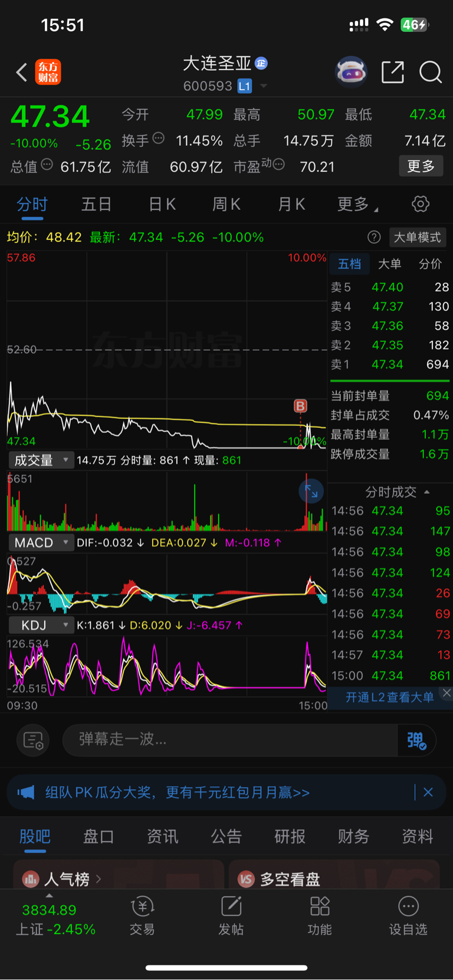Viewport: 453px width, 980px height.
Task: Switch to 月K chart tab
Action: point(291,204)
